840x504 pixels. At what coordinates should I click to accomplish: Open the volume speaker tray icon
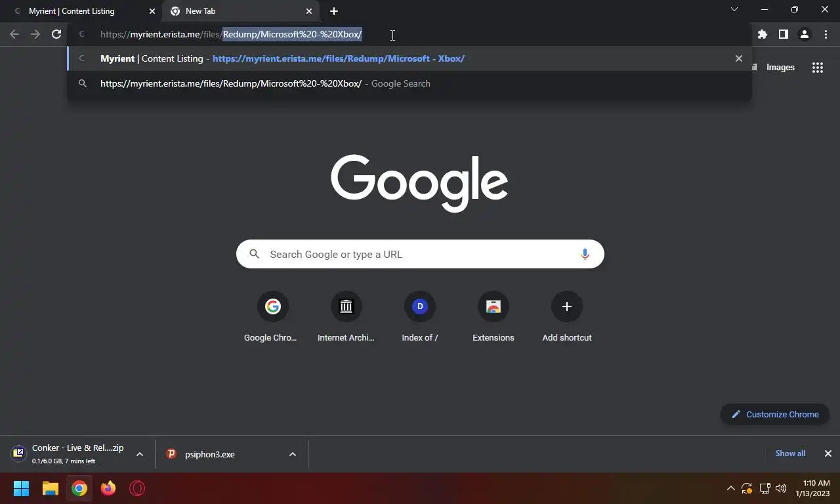click(x=781, y=488)
